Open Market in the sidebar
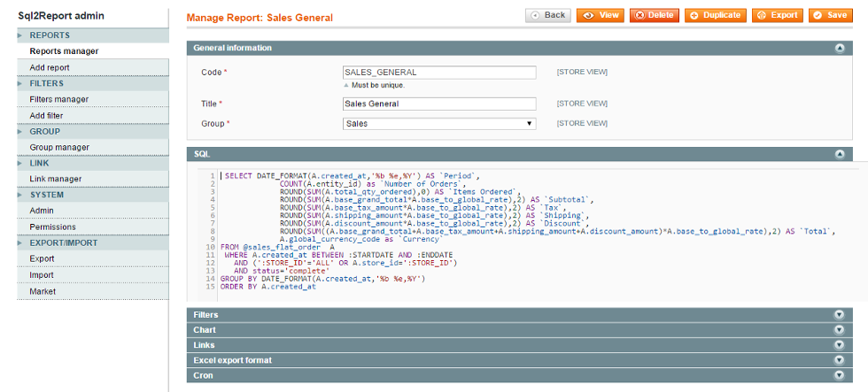The height and width of the screenshot is (392, 868). click(43, 291)
